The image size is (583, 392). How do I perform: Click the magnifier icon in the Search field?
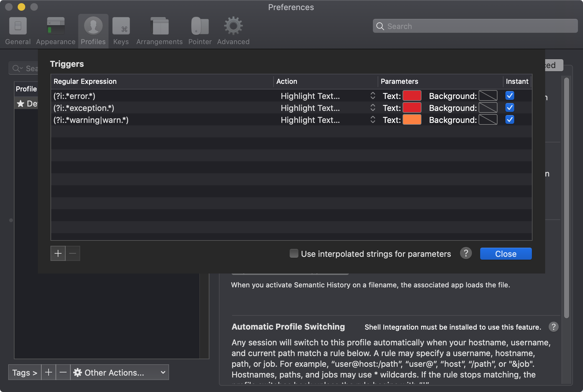[380, 26]
